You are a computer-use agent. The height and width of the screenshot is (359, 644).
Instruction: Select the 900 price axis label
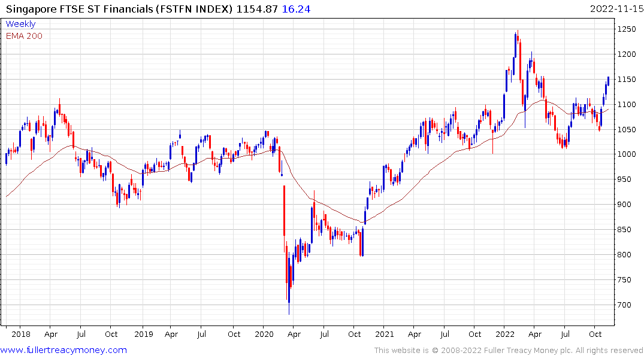pyautogui.click(x=625, y=204)
